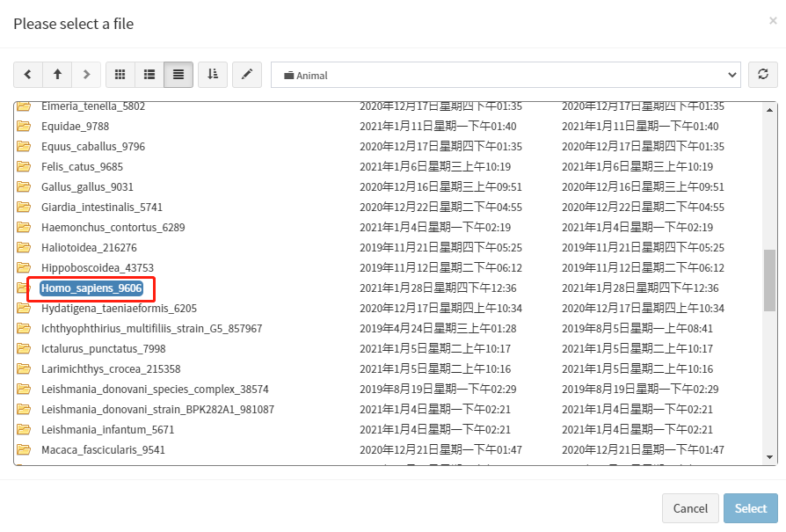This screenshot has width=786, height=532.
Task: Click the scrollbar down arrow
Action: (x=769, y=457)
